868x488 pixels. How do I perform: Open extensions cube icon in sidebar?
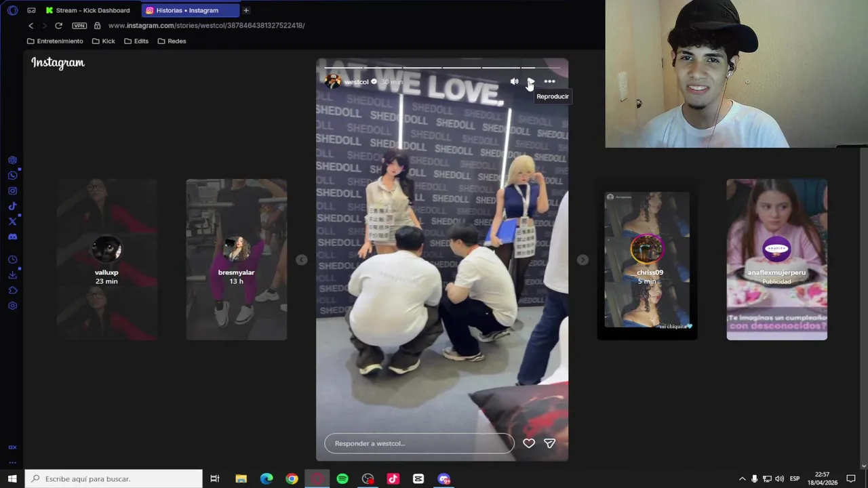click(x=12, y=290)
